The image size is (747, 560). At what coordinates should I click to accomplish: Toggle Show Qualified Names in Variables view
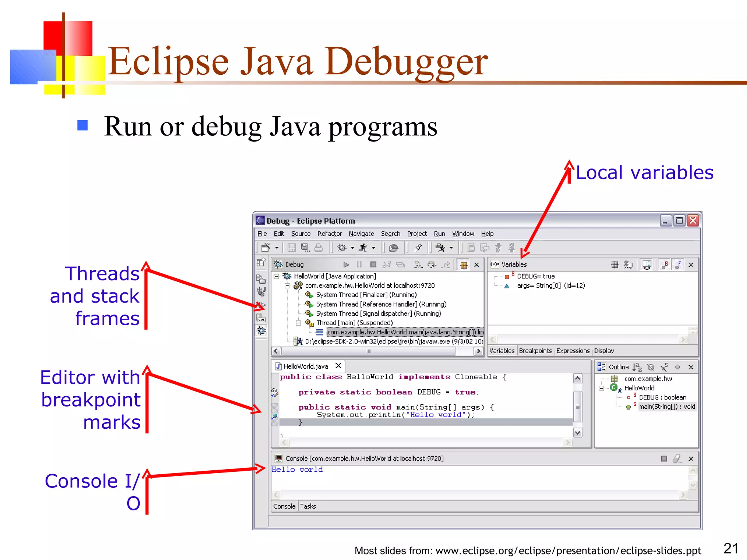[x=615, y=265]
